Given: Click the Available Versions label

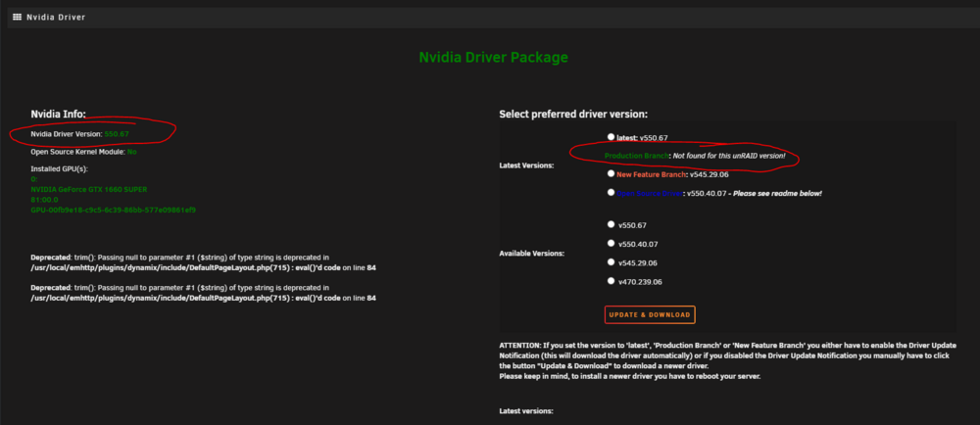Looking at the screenshot, I should pyautogui.click(x=531, y=254).
